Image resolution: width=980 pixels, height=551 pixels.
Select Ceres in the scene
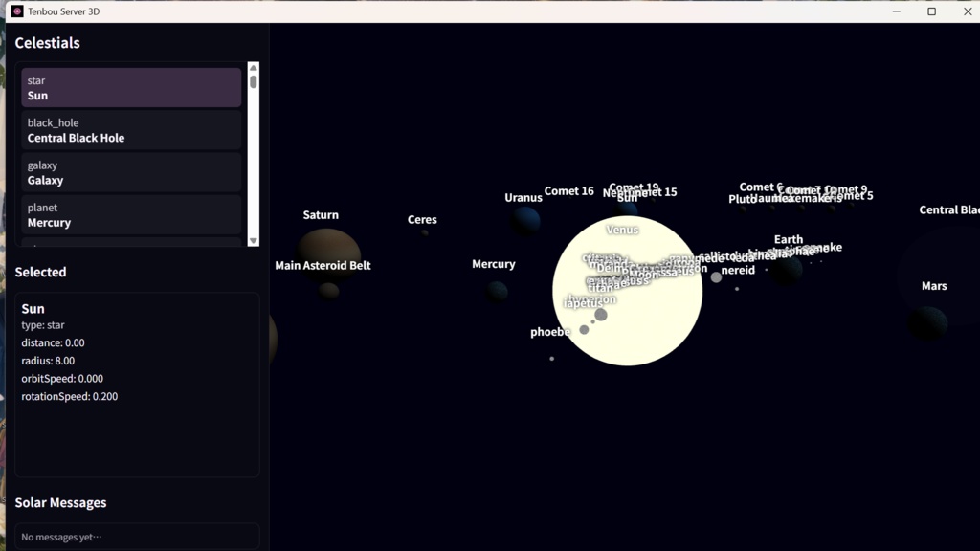422,219
